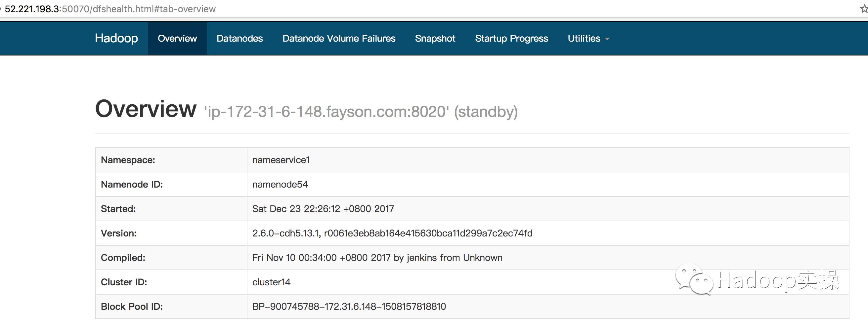Click the cluster14 Cluster ID value
Image resolution: width=868 pixels, height=321 pixels.
271,282
